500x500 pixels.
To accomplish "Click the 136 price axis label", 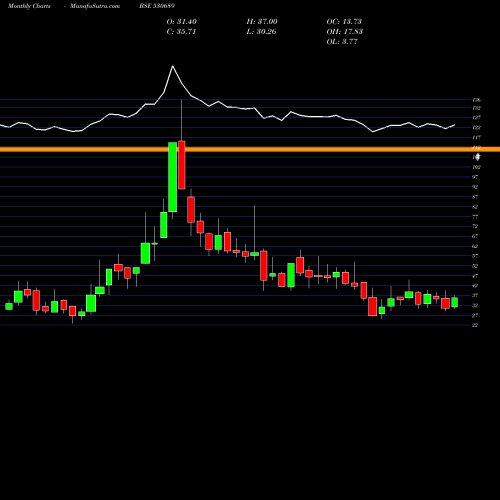I will pyautogui.click(x=476, y=100).
